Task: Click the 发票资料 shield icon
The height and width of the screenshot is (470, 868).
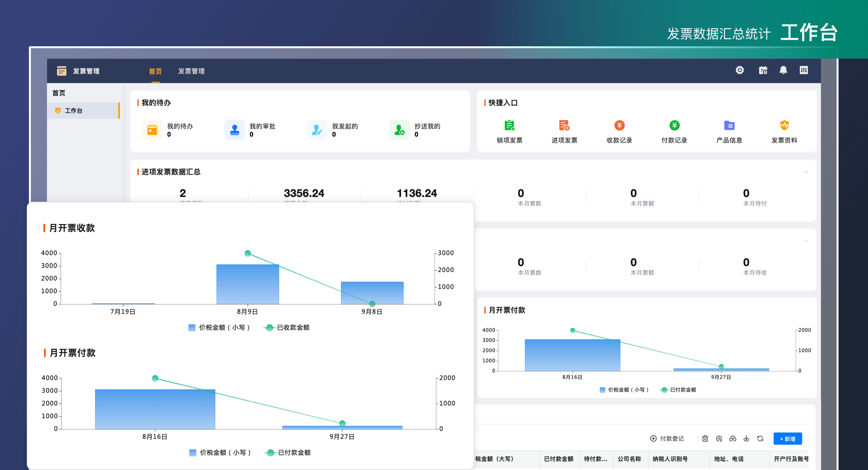Action: [784, 125]
